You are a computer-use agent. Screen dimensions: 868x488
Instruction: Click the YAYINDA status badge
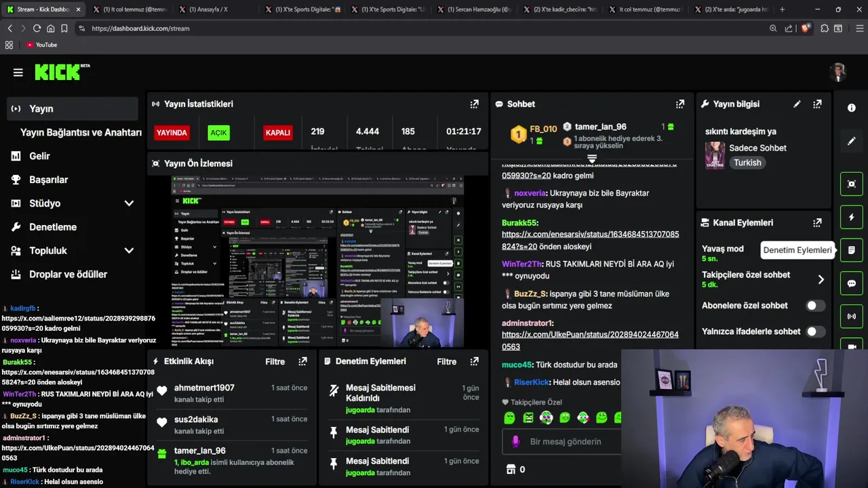tap(172, 133)
